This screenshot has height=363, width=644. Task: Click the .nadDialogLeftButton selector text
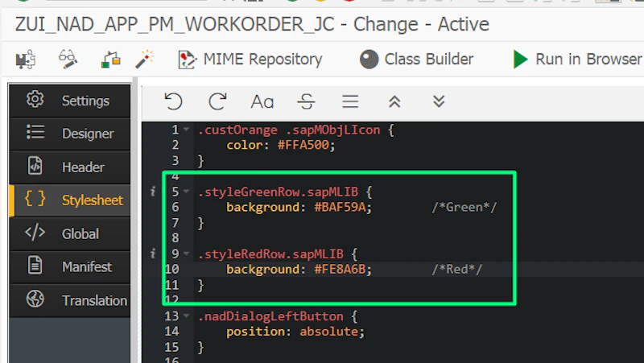point(270,316)
